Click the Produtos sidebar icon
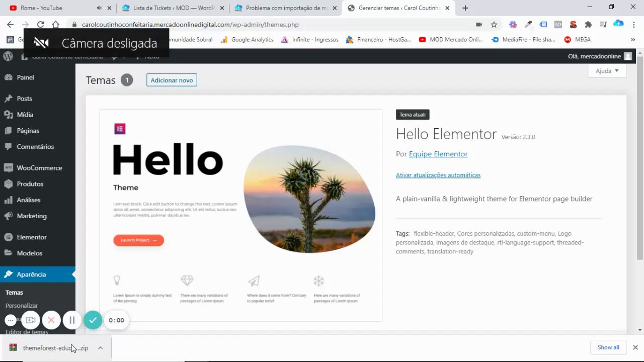644x362 pixels. point(8,184)
